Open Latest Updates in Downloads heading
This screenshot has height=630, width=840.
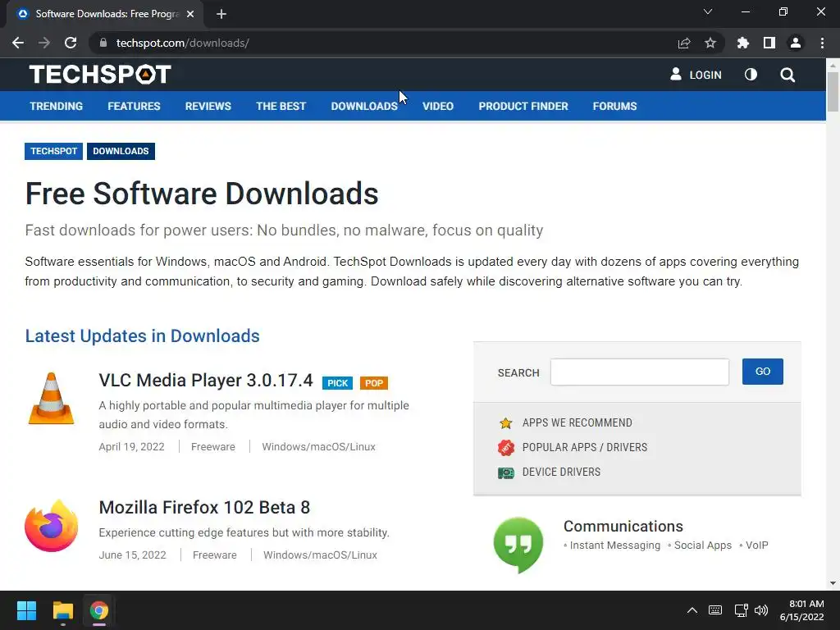(x=143, y=336)
